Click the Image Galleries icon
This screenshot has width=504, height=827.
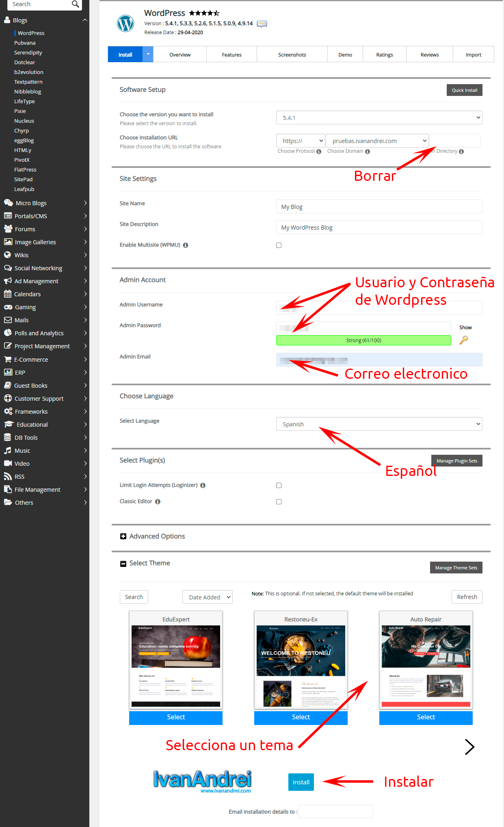pos(8,242)
